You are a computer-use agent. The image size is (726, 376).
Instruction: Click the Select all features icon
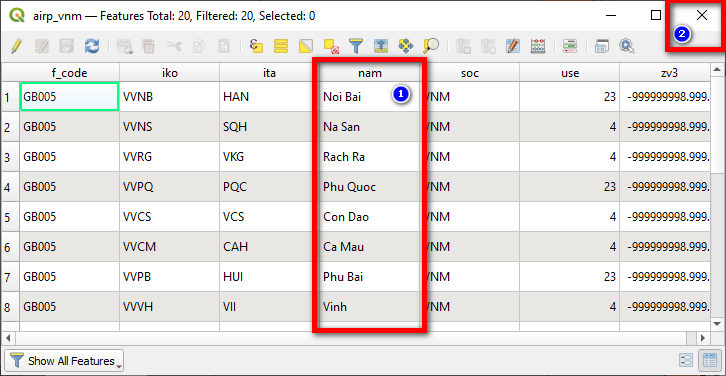281,46
